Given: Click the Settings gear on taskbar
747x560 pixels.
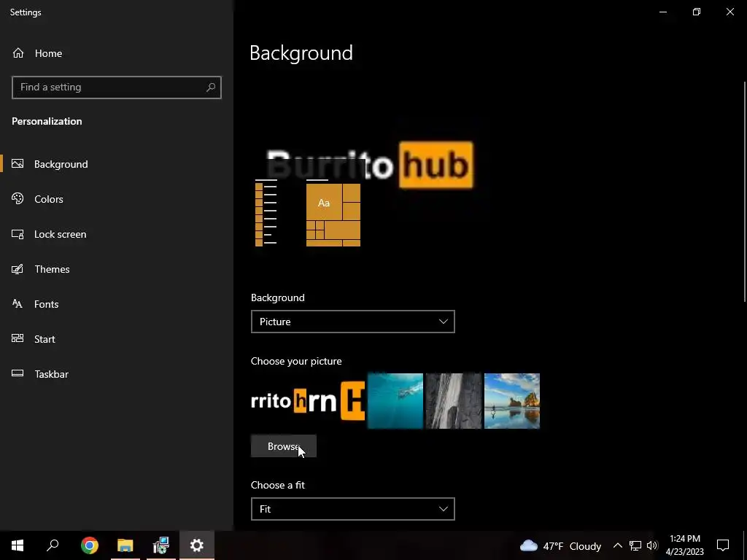Looking at the screenshot, I should pos(197,545).
